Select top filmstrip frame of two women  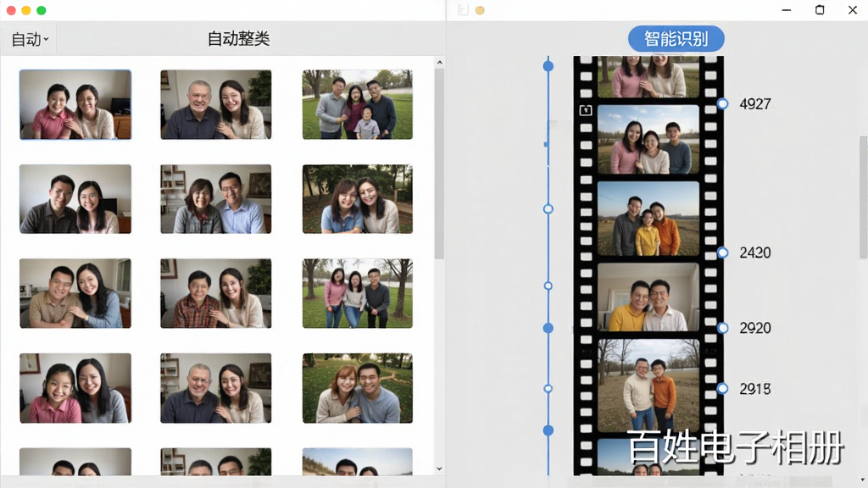click(648, 76)
